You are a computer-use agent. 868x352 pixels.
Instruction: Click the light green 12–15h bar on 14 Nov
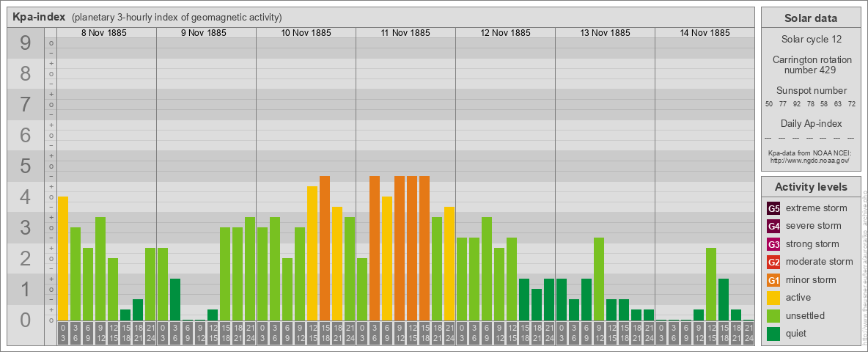point(711,284)
